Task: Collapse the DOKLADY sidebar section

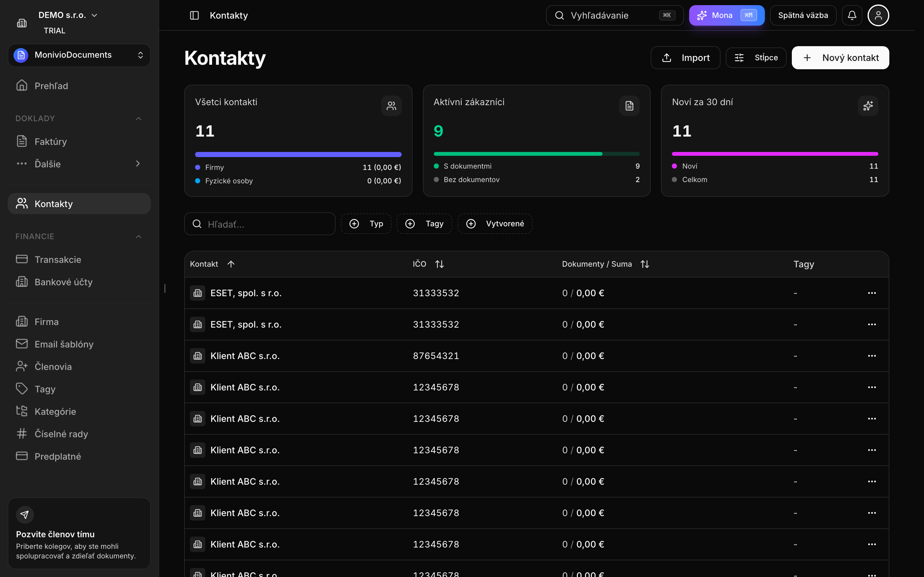Action: coord(139,119)
